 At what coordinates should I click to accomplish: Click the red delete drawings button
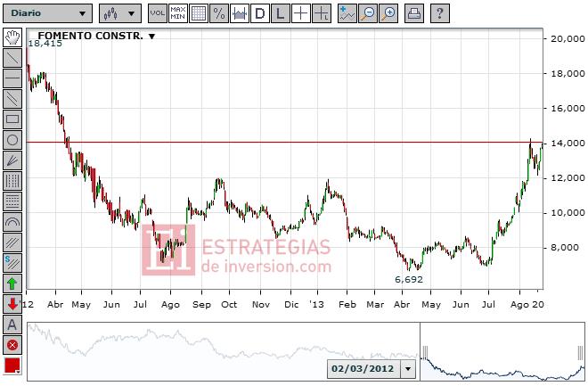tap(12, 345)
